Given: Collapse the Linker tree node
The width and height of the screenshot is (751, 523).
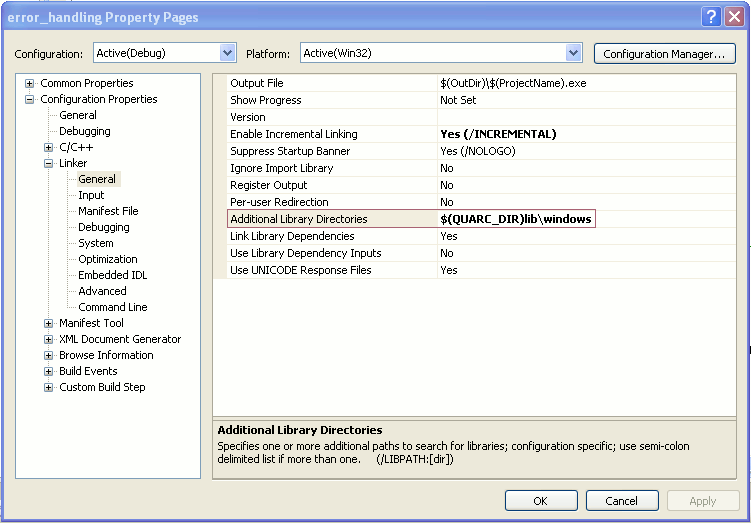Looking at the screenshot, I should point(49,163).
